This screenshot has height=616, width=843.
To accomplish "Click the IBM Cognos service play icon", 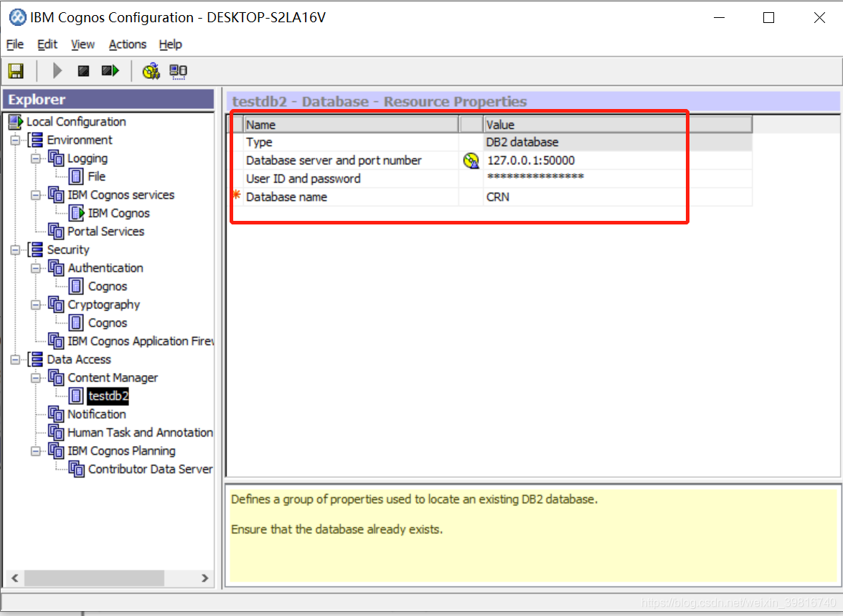I will (x=77, y=214).
